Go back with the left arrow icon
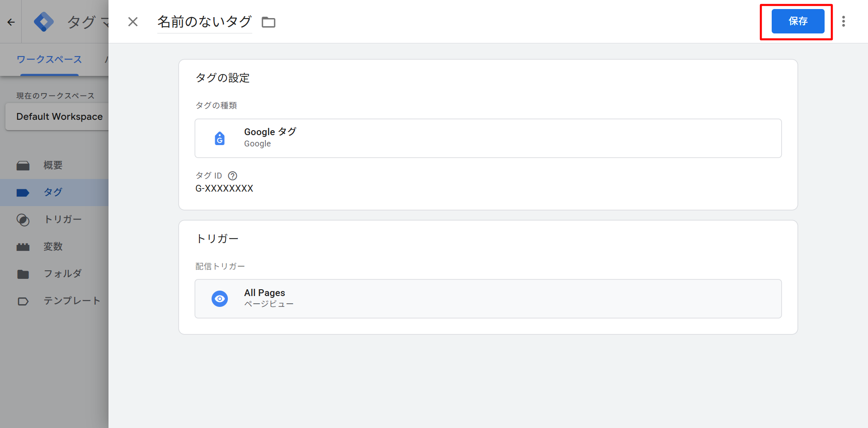The image size is (868, 428). [x=11, y=22]
